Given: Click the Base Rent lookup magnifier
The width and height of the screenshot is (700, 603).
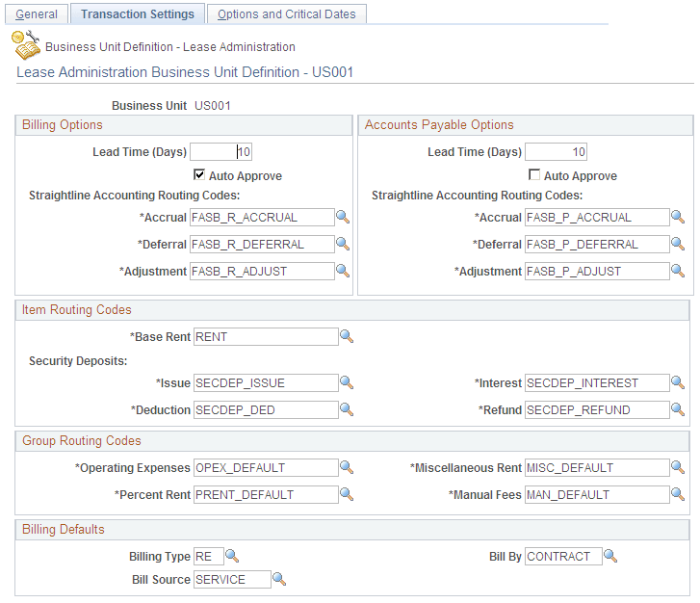Looking at the screenshot, I should [x=347, y=336].
